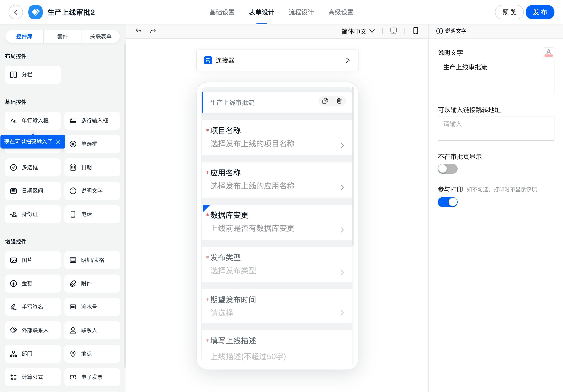Click the 预览 button

[509, 12]
